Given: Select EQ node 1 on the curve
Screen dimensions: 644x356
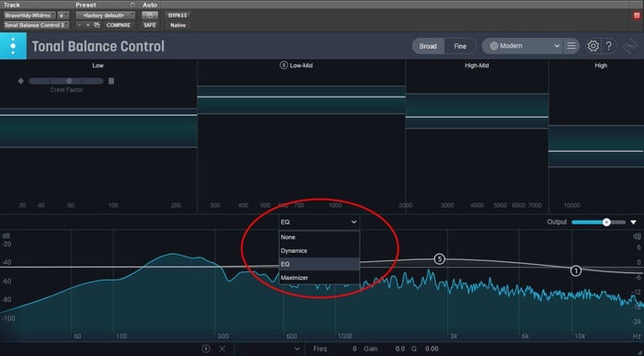Looking at the screenshot, I should (x=576, y=270).
